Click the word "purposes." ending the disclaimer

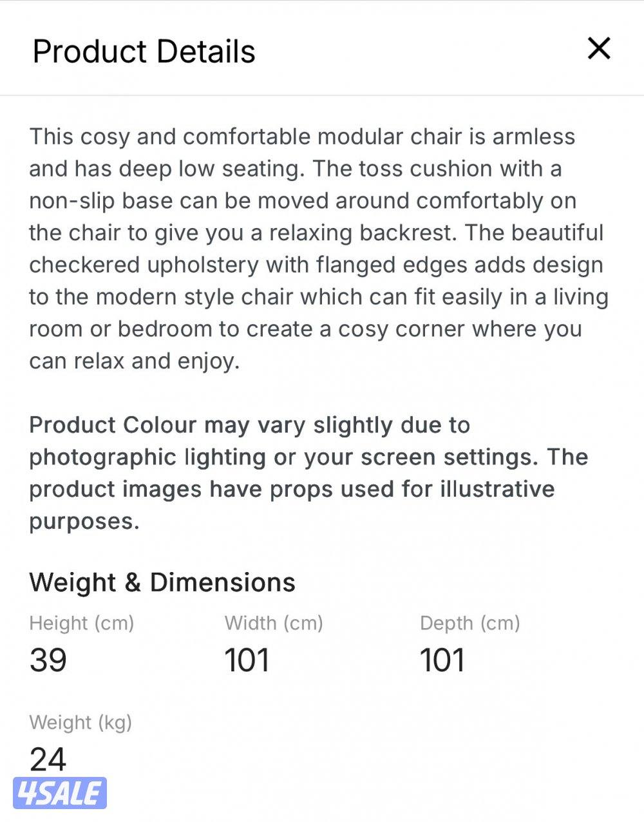[x=84, y=521]
